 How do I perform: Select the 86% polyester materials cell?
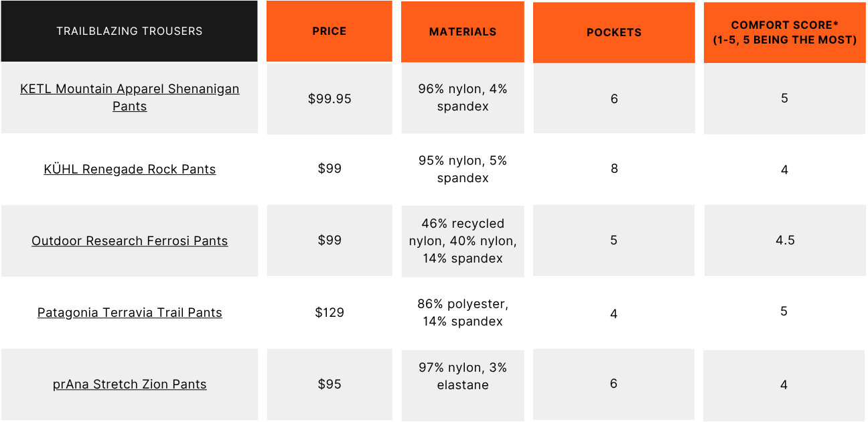[463, 313]
